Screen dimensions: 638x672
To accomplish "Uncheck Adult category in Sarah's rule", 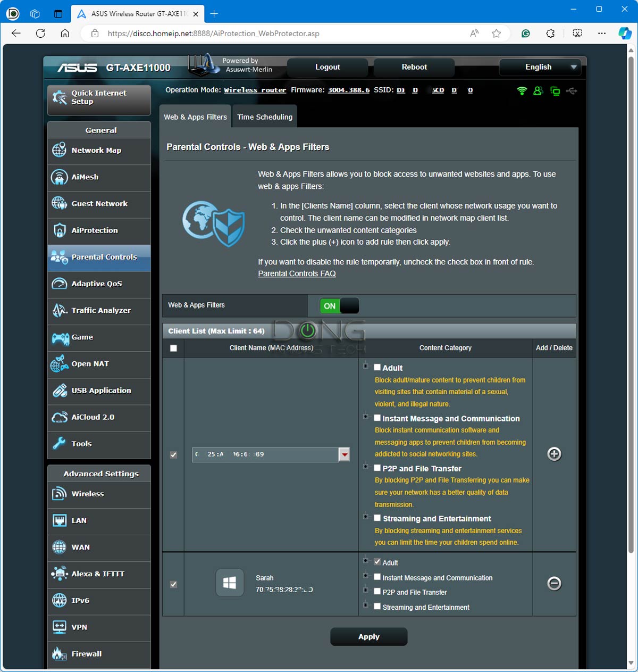I will pos(377,562).
